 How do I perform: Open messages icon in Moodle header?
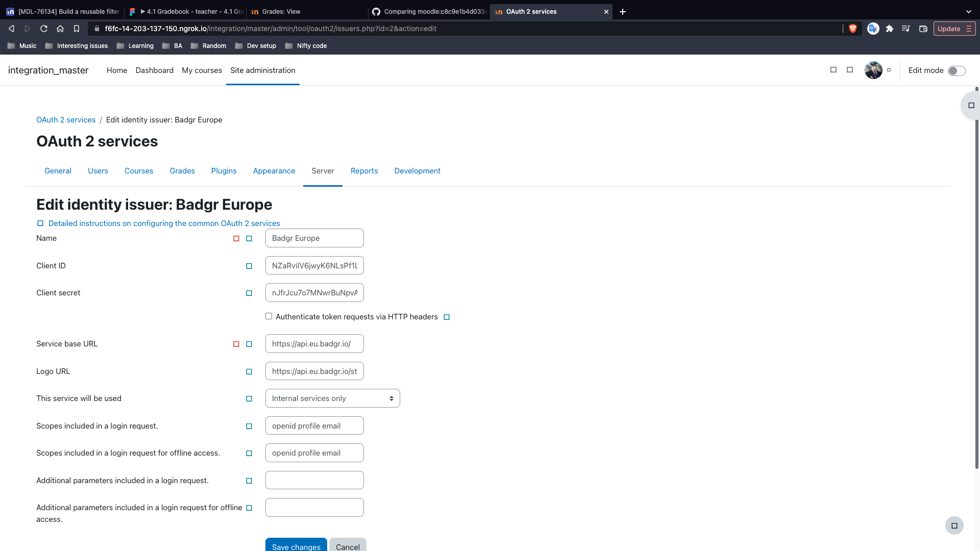click(850, 70)
